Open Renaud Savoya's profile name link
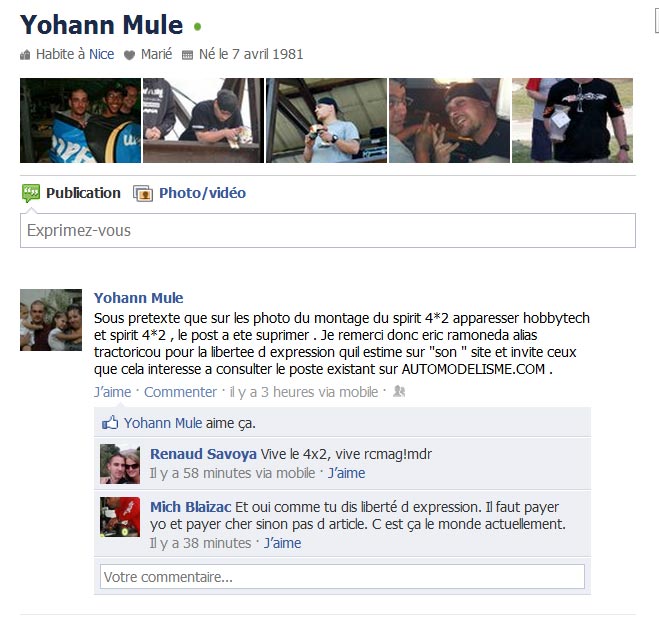Screen dimensions: 659x626 click(203, 454)
